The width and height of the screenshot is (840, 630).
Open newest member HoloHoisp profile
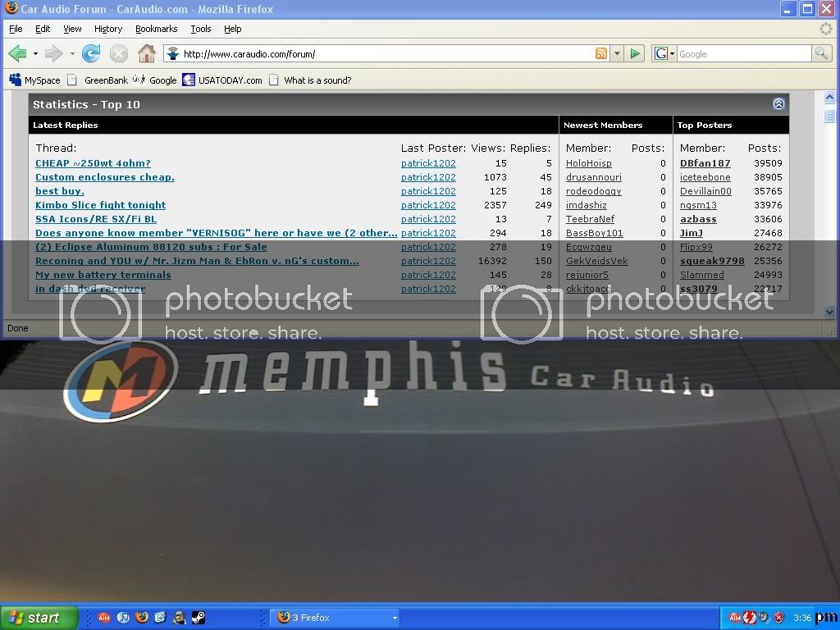tap(589, 163)
